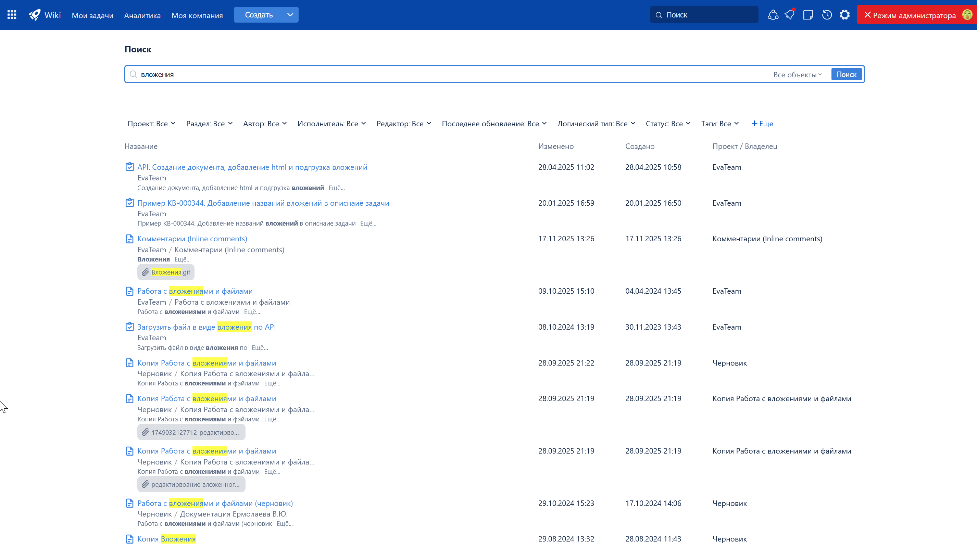Screen dimensions: 977x560
Task: Open the Комментарии (Inline comments) result link
Action: (192, 239)
